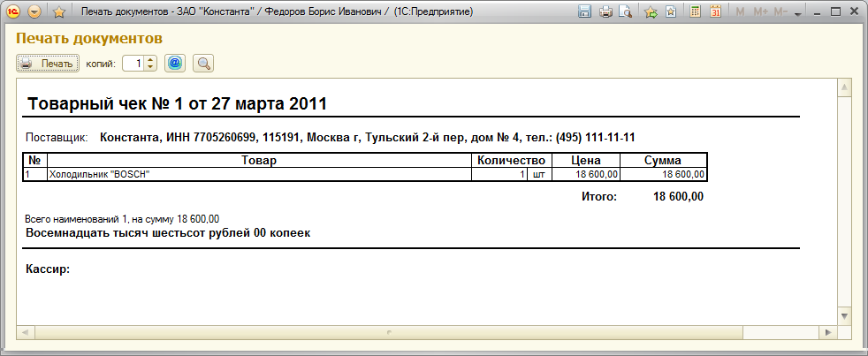Click the supplier details text Константа, ИНН

[368, 137]
